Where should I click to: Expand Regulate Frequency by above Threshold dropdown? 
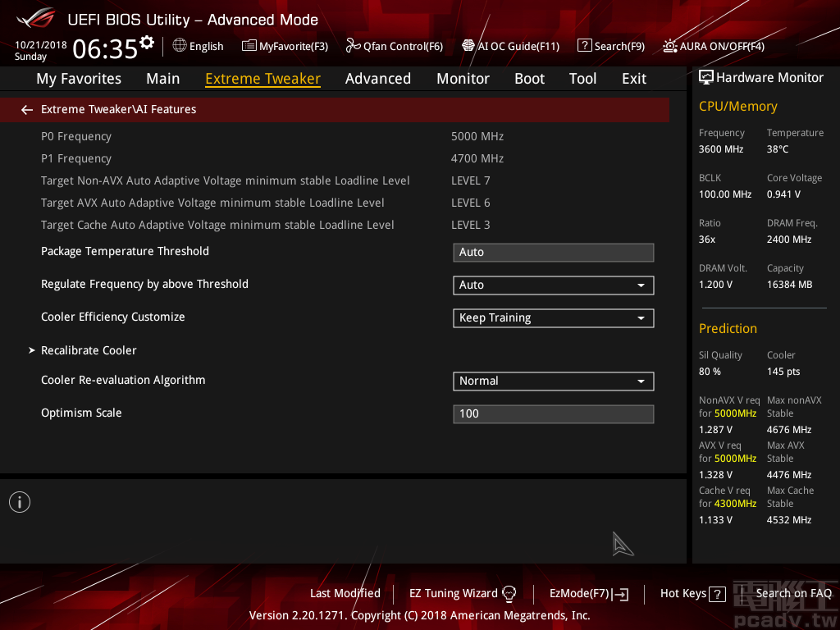click(x=553, y=285)
